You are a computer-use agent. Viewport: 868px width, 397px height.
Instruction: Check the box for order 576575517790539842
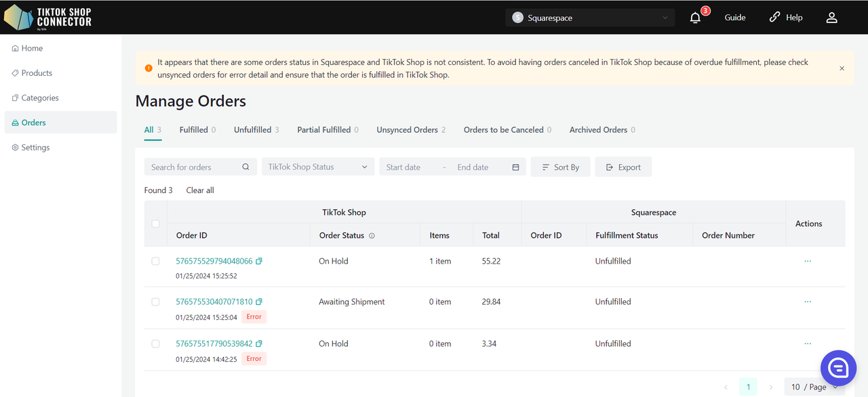pyautogui.click(x=155, y=343)
